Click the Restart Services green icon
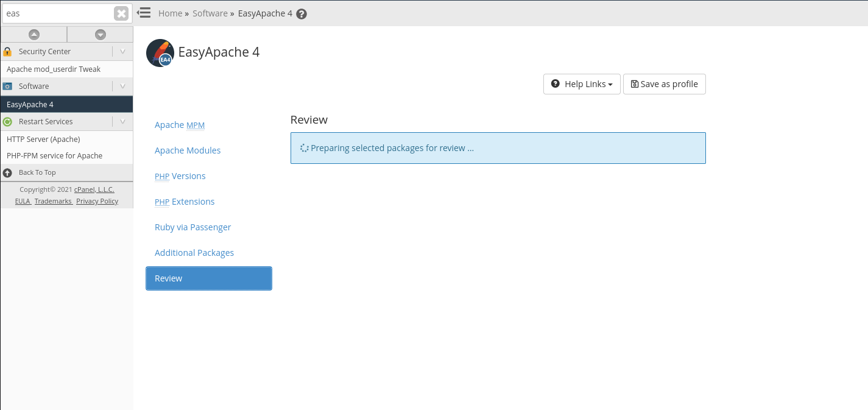 (x=7, y=122)
